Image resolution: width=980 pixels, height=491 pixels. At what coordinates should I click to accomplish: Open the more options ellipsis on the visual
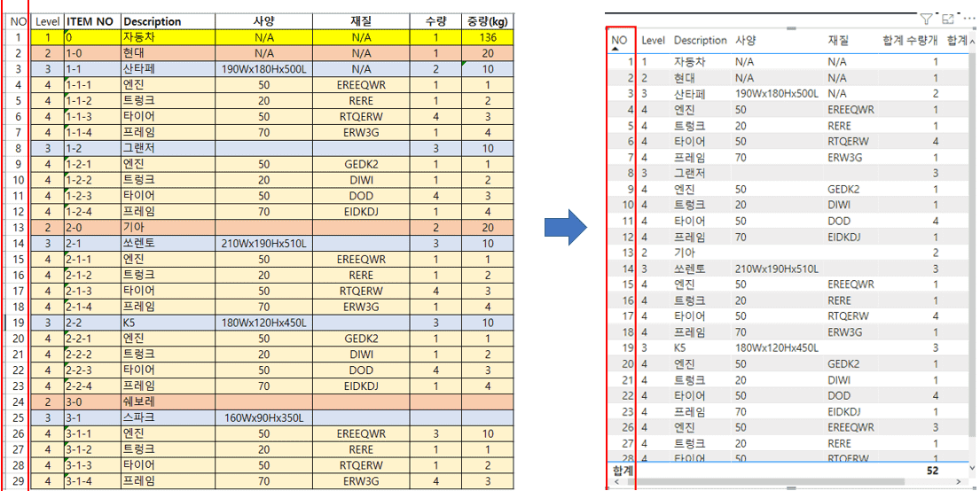968,19
